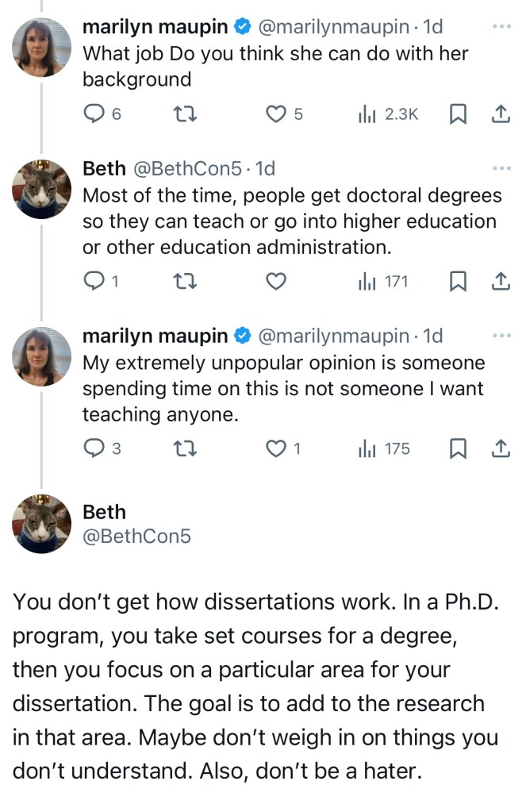Screen dimensions: 526x812
Task: Like Beth's doctoral degrees tweet
Action: [x=275, y=281]
